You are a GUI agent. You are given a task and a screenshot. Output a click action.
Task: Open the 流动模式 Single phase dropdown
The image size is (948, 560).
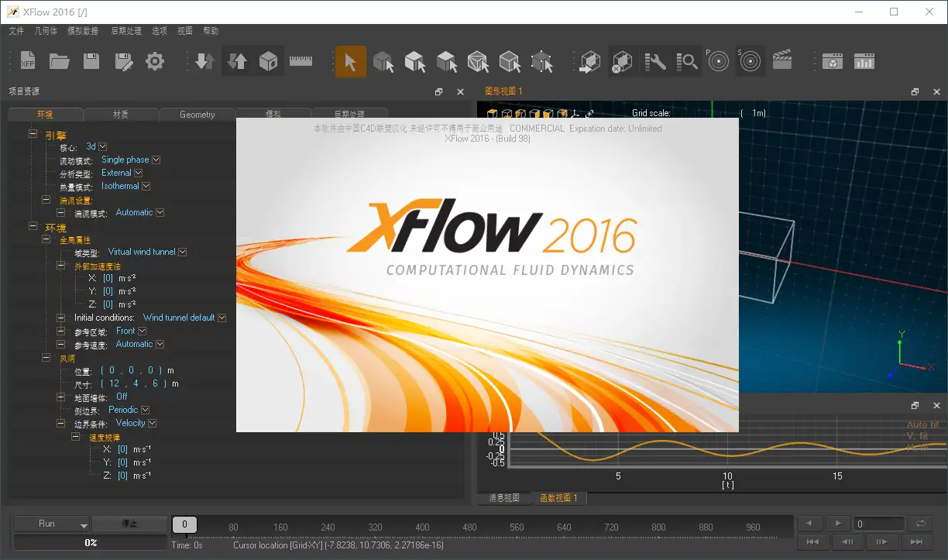pyautogui.click(x=156, y=160)
